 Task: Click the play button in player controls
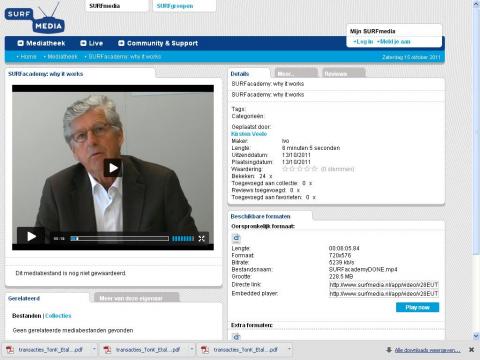31,237
